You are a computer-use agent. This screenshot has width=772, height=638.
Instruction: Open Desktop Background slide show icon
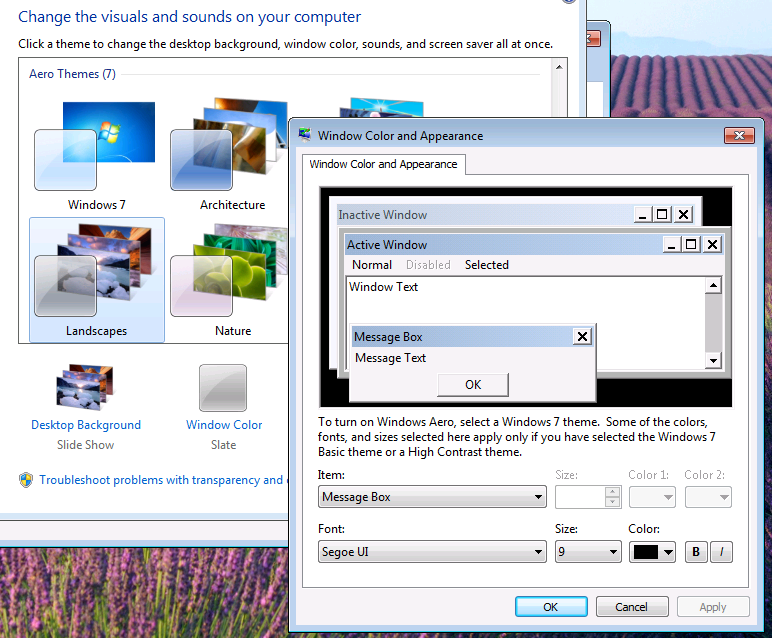tap(85, 387)
